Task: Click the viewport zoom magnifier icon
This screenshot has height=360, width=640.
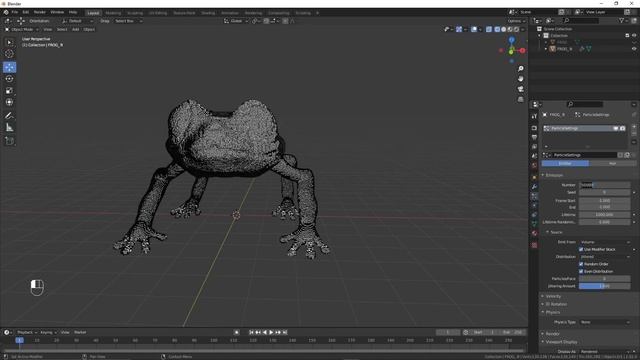Action: pos(520,69)
